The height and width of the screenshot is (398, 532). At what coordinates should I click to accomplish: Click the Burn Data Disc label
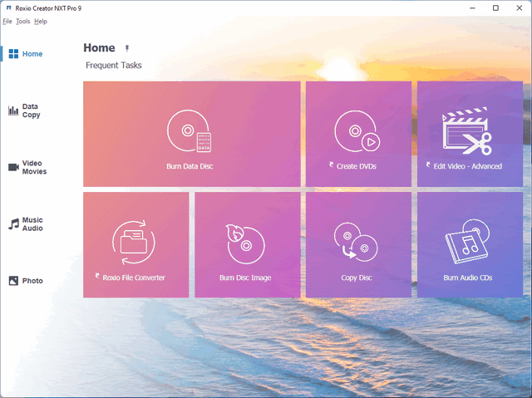tap(190, 166)
